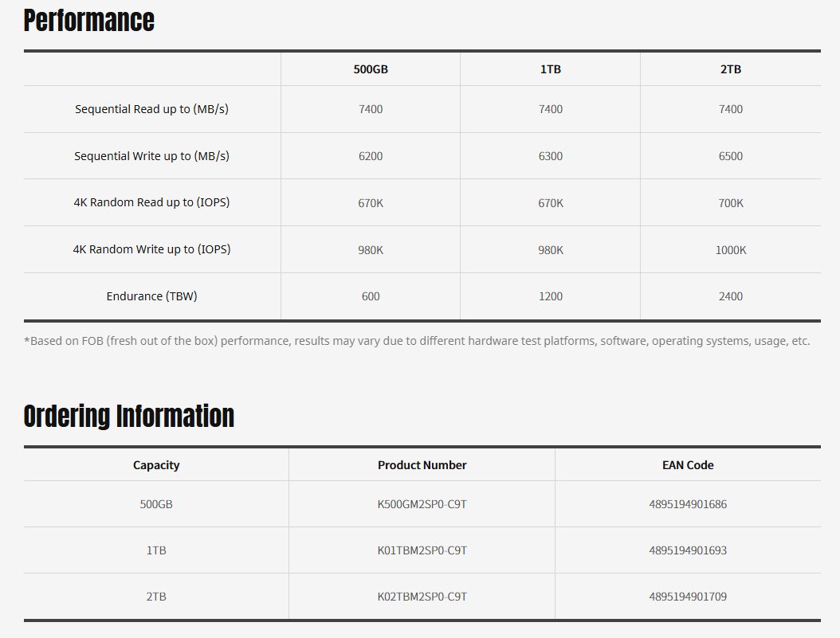The width and height of the screenshot is (840, 638).
Task: Click the 700K random read value
Action: pyautogui.click(x=730, y=203)
